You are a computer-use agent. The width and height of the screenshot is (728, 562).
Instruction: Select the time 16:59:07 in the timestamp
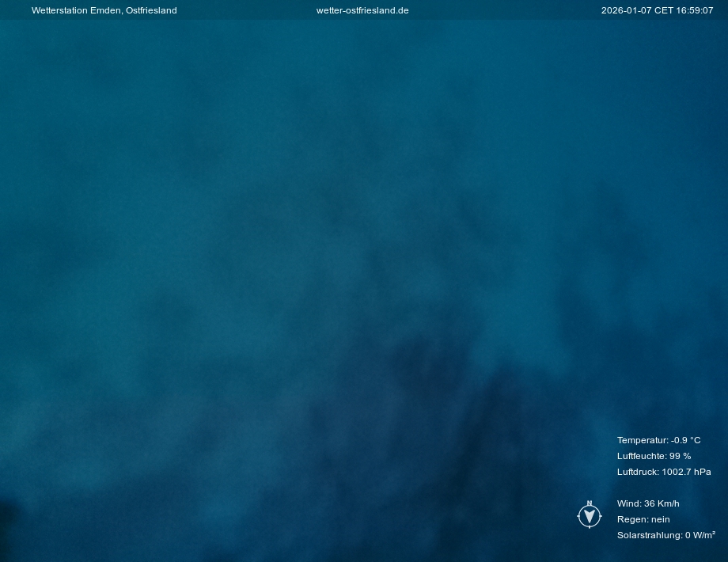tap(695, 10)
